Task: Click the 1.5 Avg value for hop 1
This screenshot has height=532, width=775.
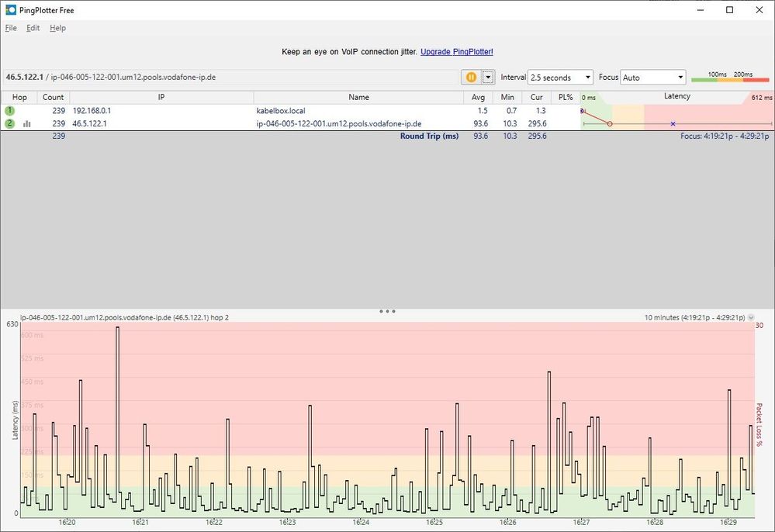Action: click(x=483, y=111)
